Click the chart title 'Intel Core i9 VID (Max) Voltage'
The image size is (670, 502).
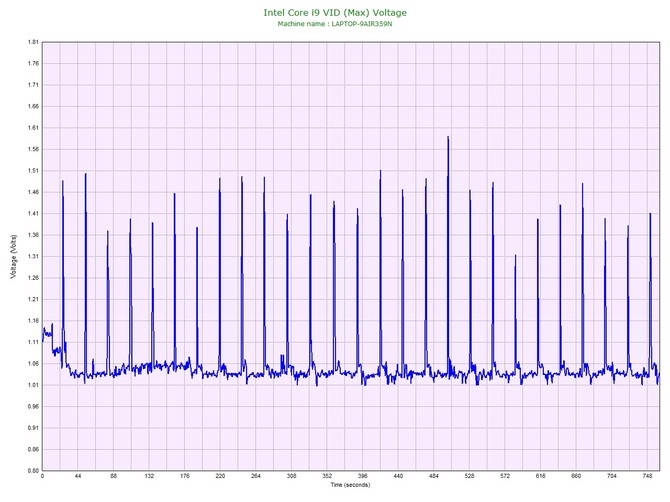pyautogui.click(x=335, y=13)
